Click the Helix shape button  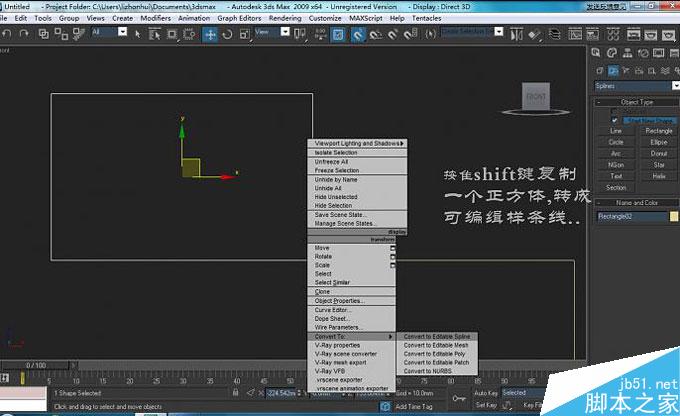pyautogui.click(x=659, y=176)
